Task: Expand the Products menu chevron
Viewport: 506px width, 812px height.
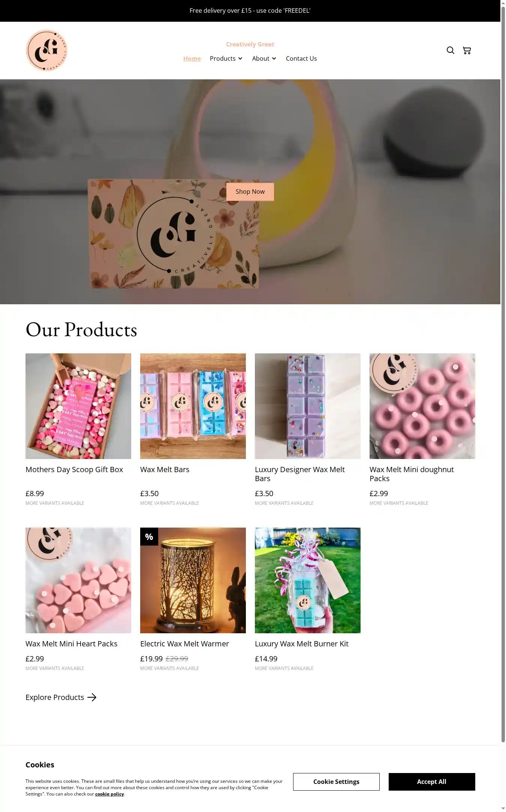Action: [x=240, y=58]
